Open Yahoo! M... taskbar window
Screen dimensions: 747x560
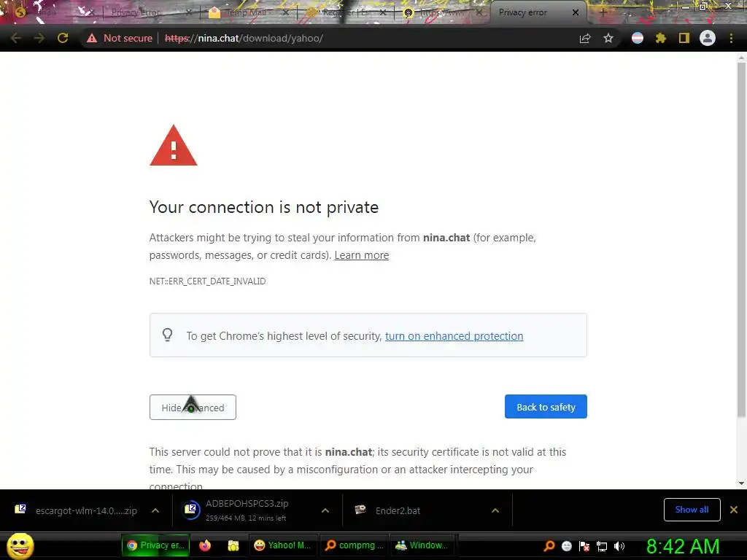(282, 545)
